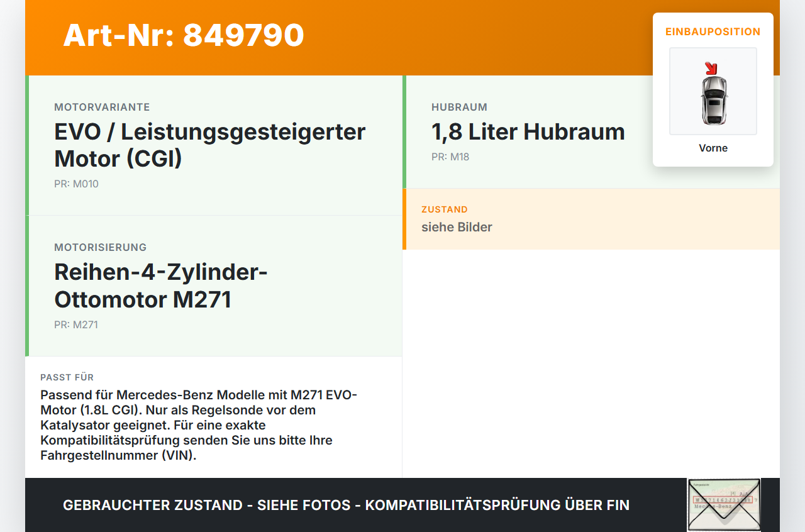
Task: Select Reihen-4-Zylinder-Ottomotor M271 text
Action: 161,285
